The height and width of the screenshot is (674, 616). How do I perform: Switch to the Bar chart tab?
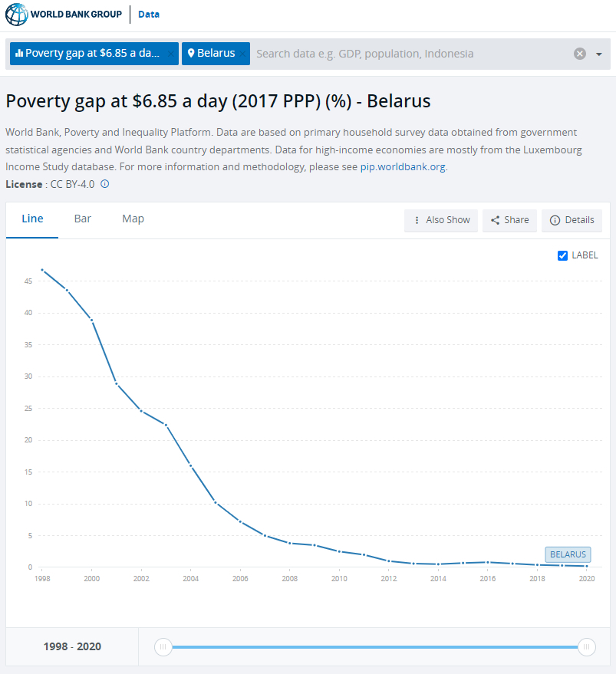(x=83, y=219)
